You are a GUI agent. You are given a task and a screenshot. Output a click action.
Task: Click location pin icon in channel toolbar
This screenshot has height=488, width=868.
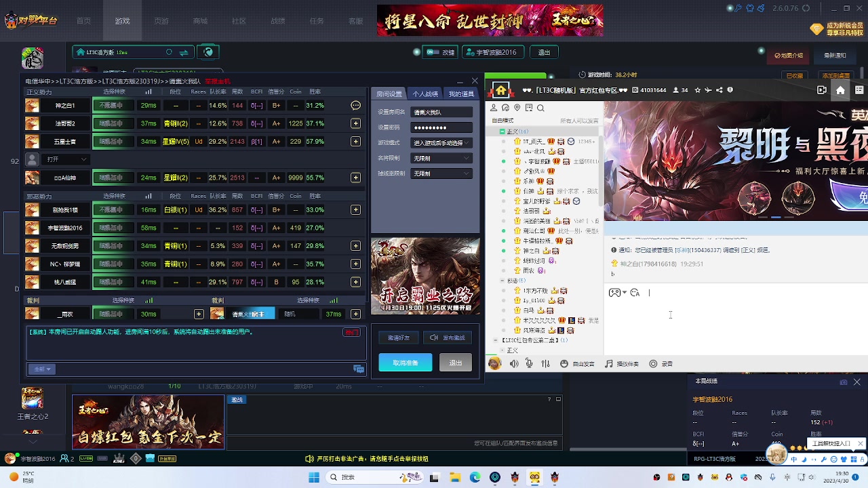(x=517, y=108)
